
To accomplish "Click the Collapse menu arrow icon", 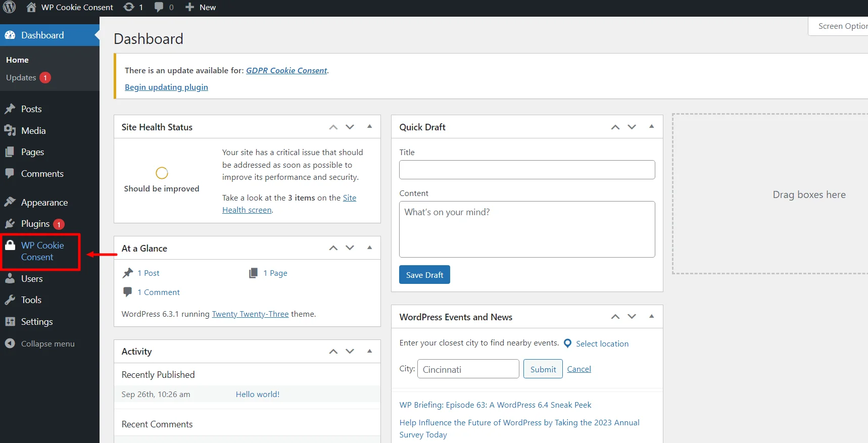I will (10, 343).
